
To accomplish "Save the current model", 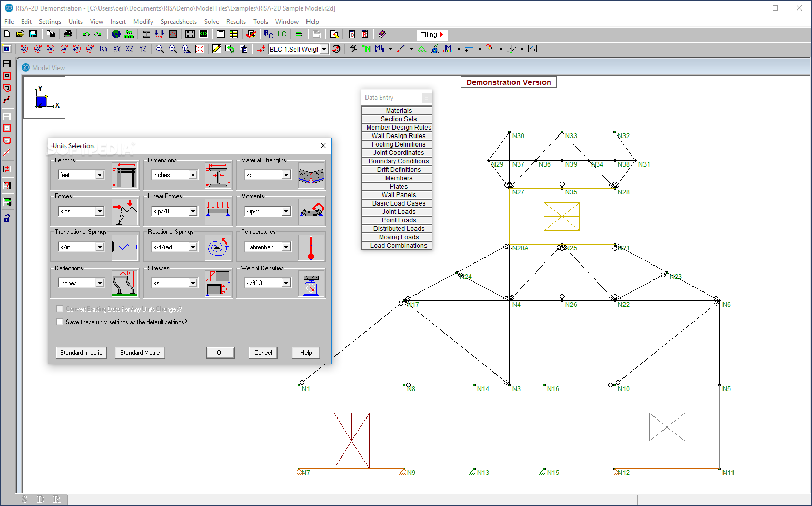I will click(33, 34).
